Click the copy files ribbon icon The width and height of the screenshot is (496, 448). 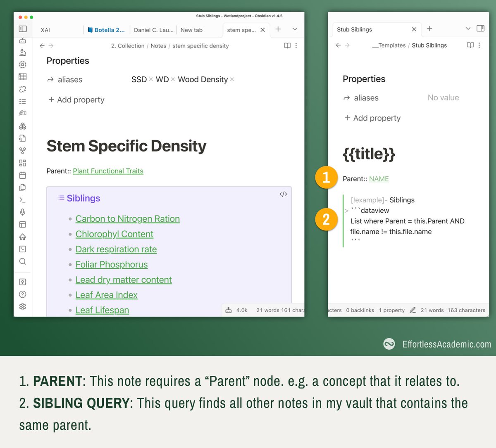(23, 187)
